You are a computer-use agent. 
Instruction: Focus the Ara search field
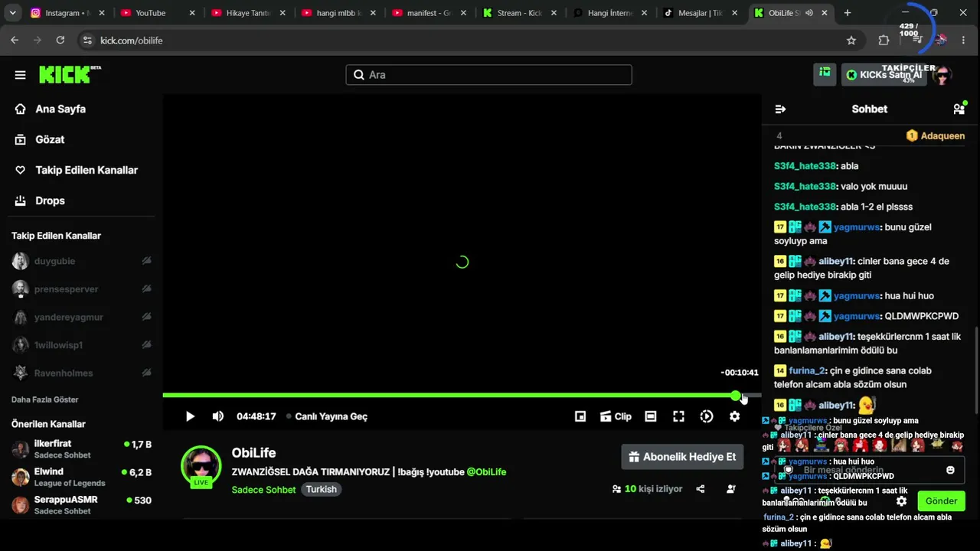click(488, 75)
